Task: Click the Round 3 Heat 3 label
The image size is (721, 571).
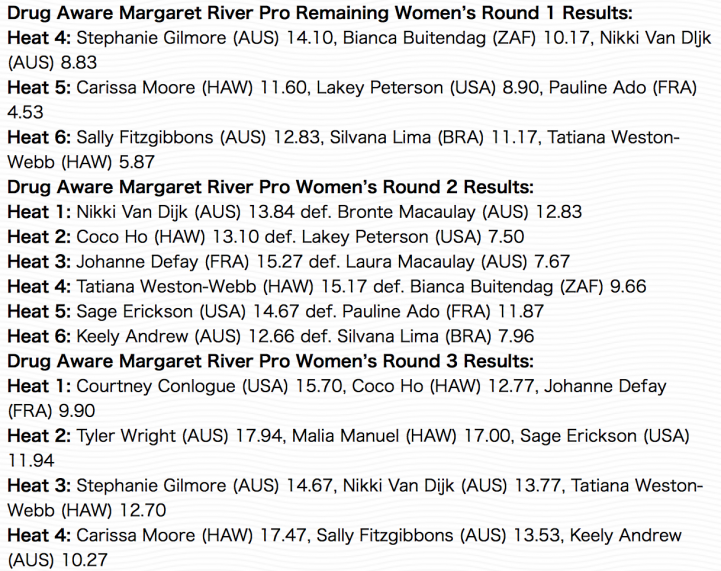Action: (39, 485)
